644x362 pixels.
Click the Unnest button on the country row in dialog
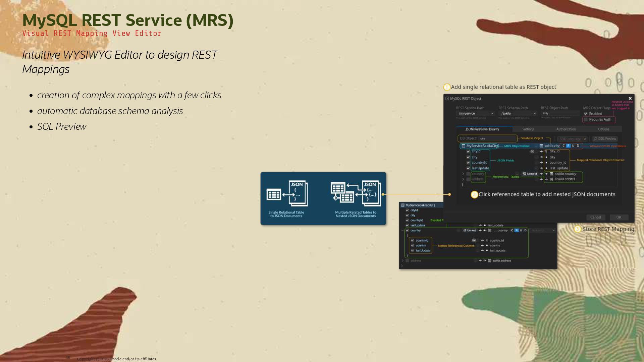[530, 174]
